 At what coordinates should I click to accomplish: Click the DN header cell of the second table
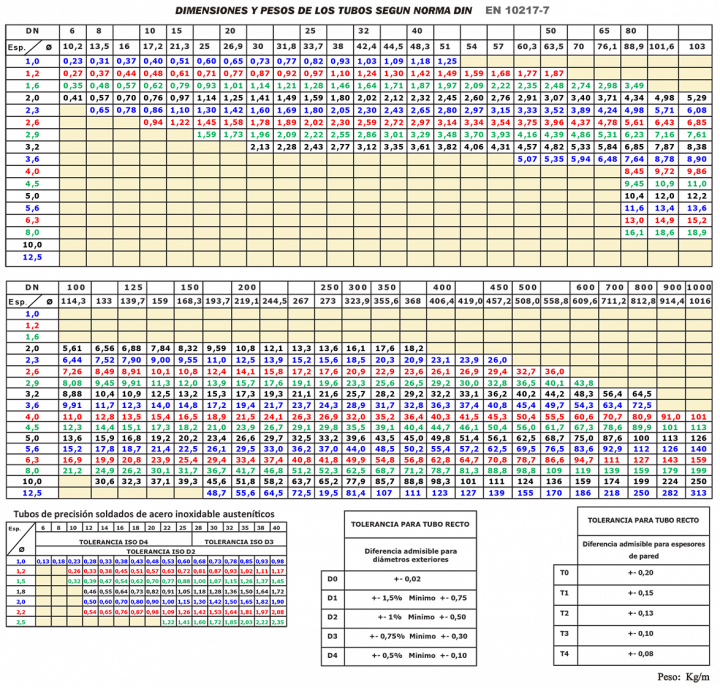tap(32, 286)
